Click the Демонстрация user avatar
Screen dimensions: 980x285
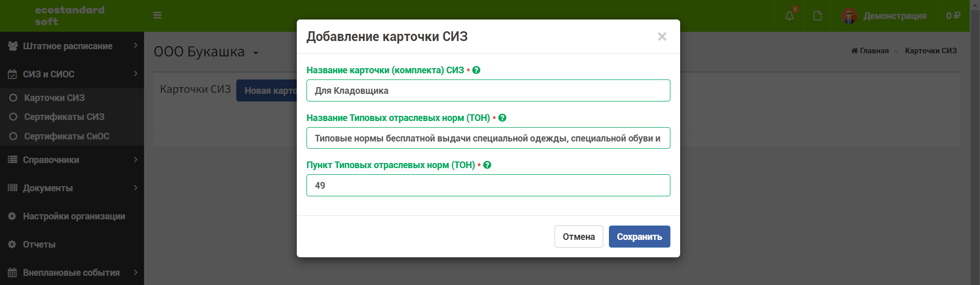849,16
